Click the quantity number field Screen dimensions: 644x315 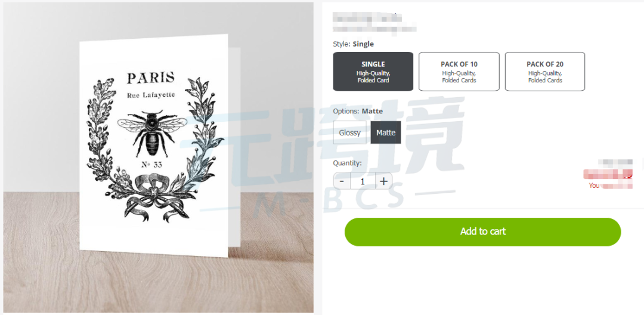pos(363,181)
